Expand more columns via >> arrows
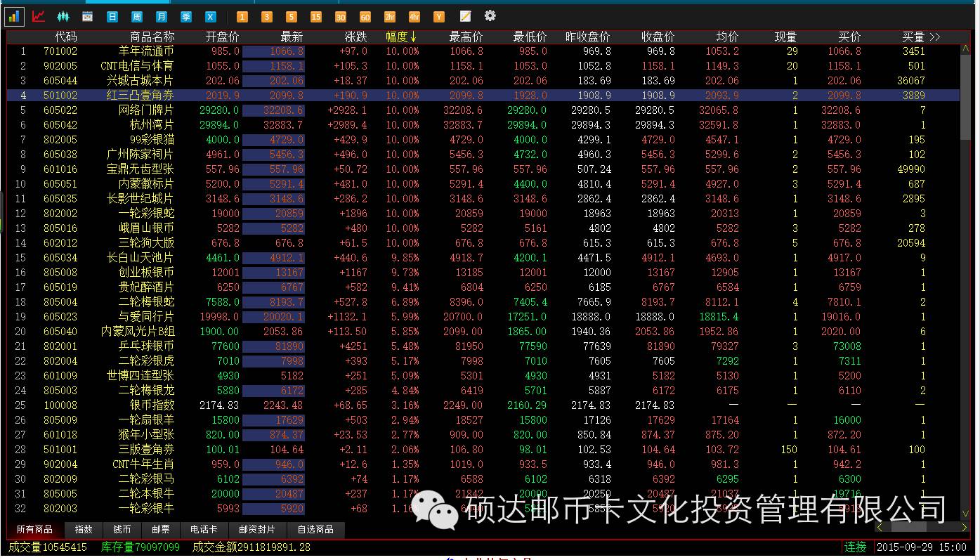Viewport: 980px width, 560px height. coord(934,37)
